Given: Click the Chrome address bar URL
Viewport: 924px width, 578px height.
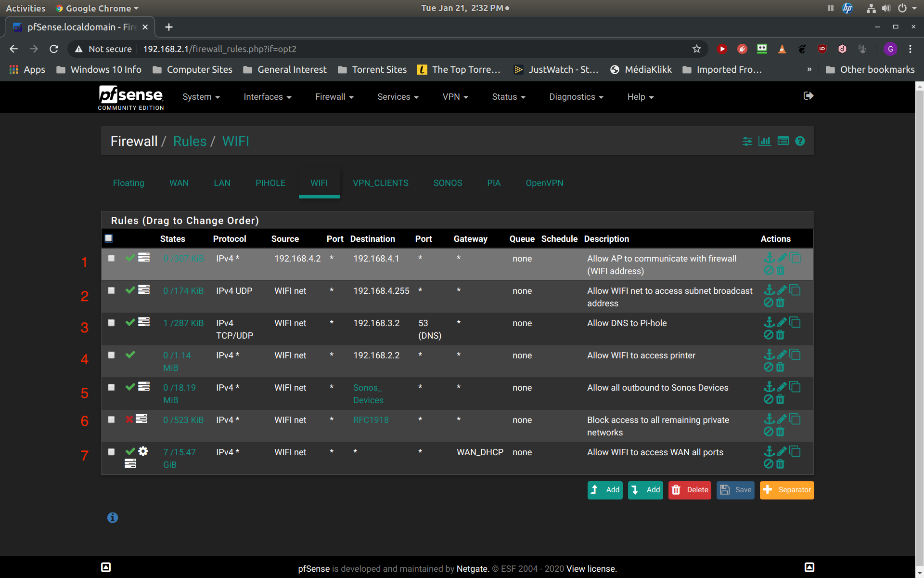Looking at the screenshot, I should [220, 49].
